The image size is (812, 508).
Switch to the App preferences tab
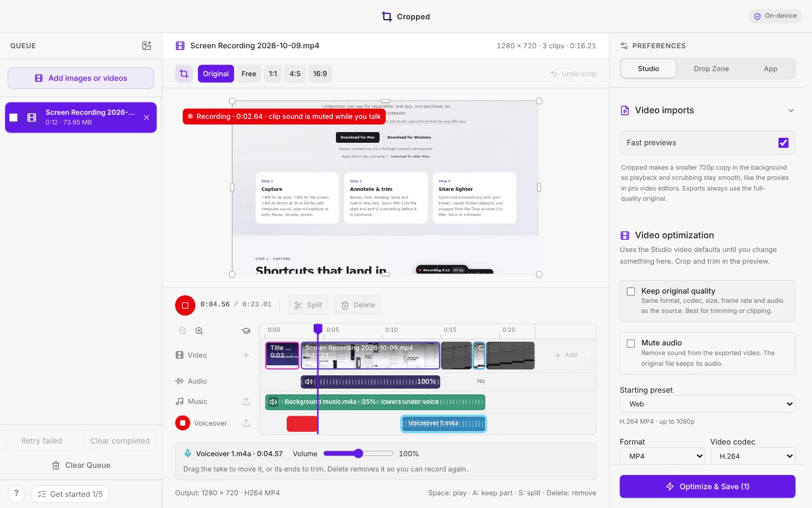point(770,69)
